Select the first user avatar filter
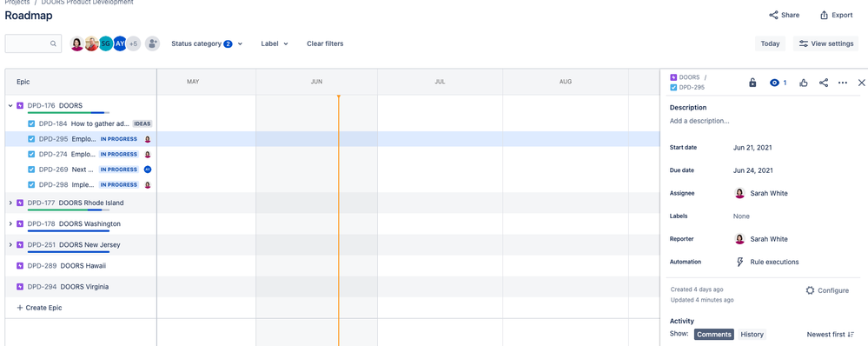Viewport: 868px width, 346px height. (x=77, y=43)
